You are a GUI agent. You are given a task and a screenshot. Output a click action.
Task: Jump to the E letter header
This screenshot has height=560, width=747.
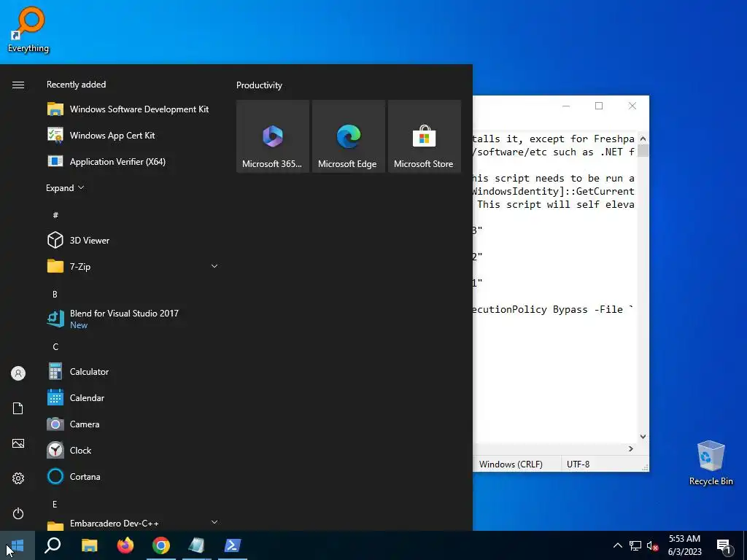pos(55,504)
